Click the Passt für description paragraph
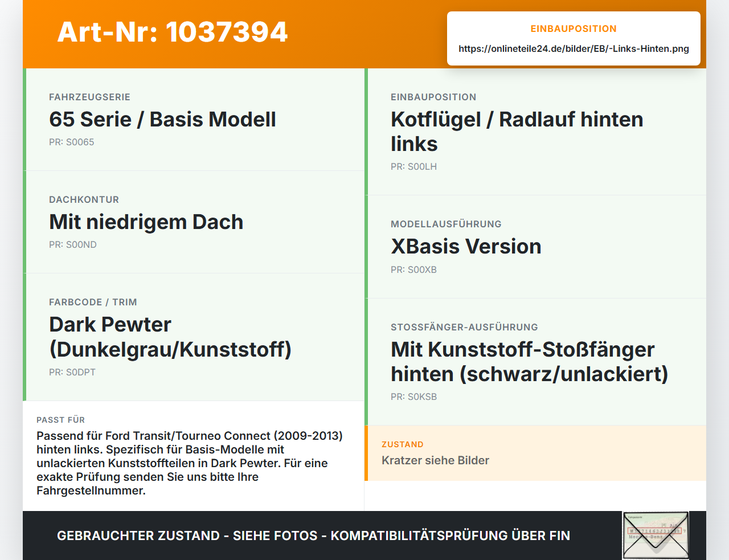The image size is (729, 560). coord(190,463)
